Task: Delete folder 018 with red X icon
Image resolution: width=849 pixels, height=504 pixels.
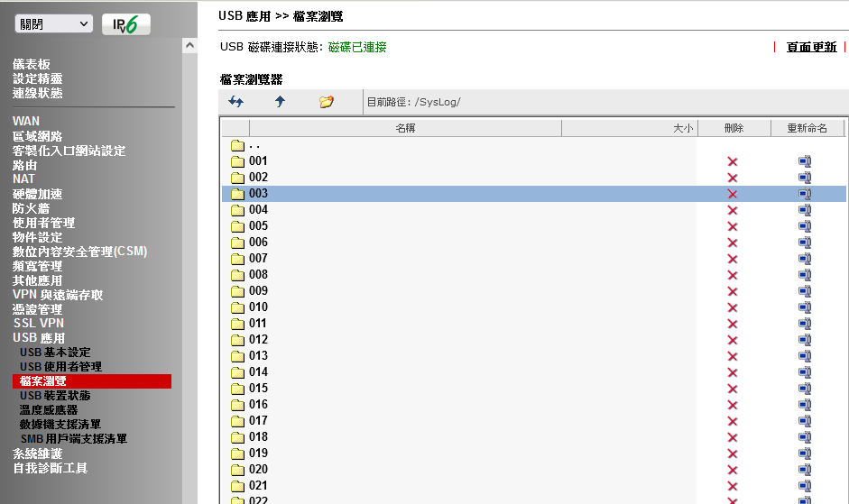Action: pyautogui.click(x=733, y=437)
